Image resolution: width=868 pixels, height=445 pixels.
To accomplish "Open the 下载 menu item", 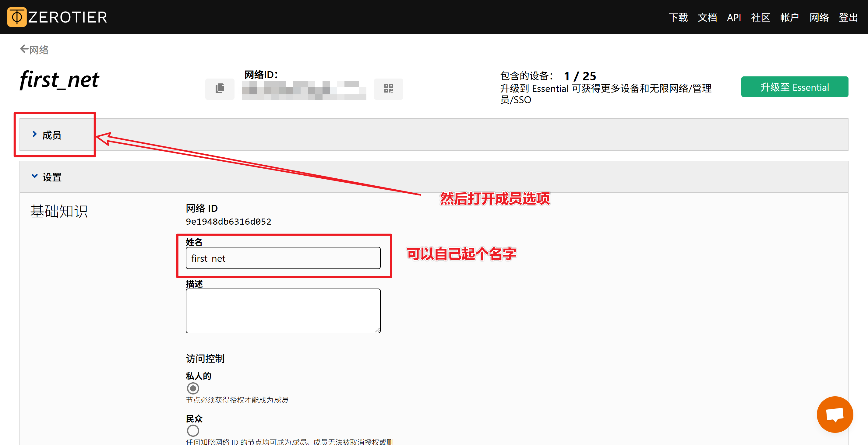I will click(678, 17).
